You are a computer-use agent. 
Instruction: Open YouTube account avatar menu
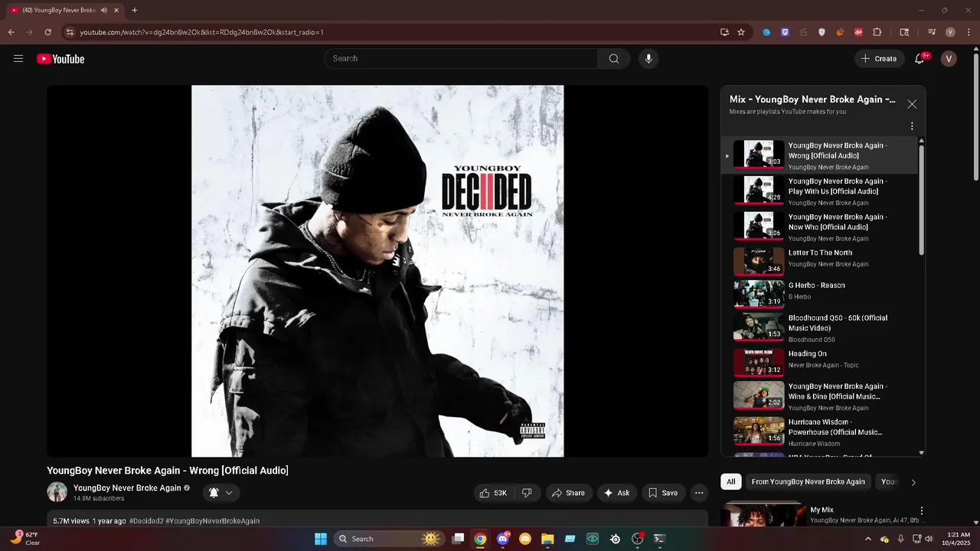(949, 59)
